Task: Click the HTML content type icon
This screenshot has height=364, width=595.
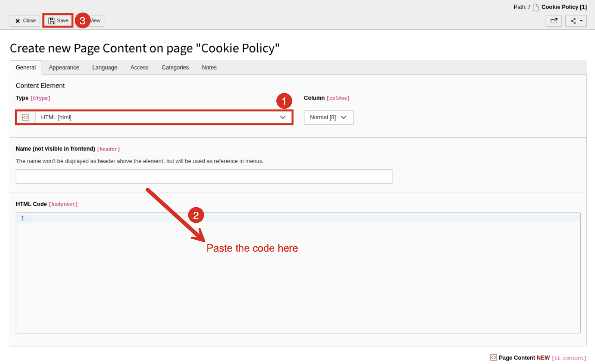Action: (x=26, y=117)
